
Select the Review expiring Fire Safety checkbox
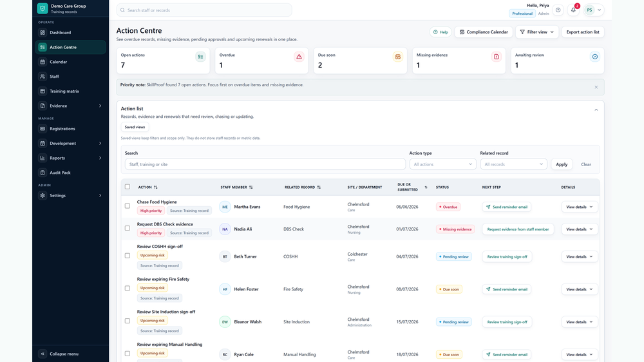[128, 289]
